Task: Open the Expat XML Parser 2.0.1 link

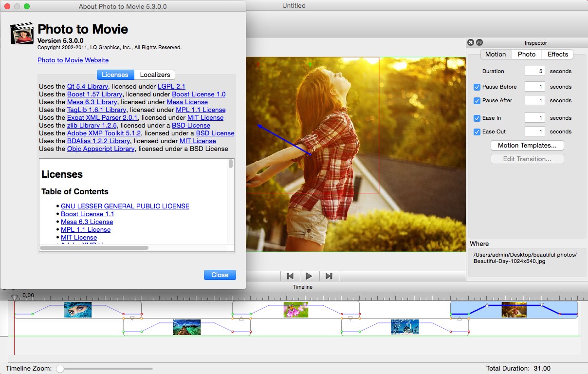Action: [x=103, y=117]
